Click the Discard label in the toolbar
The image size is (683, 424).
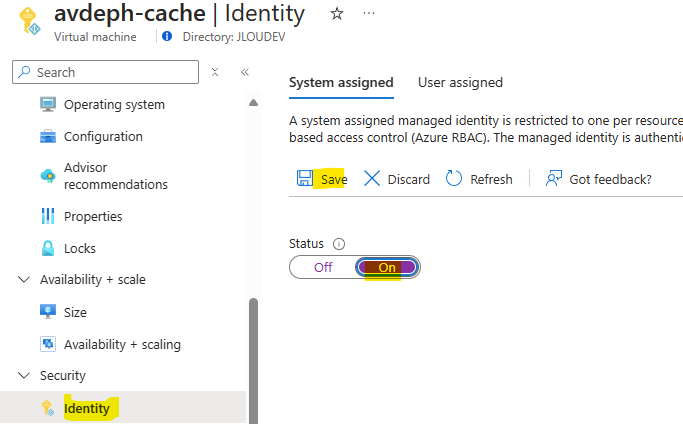(409, 179)
